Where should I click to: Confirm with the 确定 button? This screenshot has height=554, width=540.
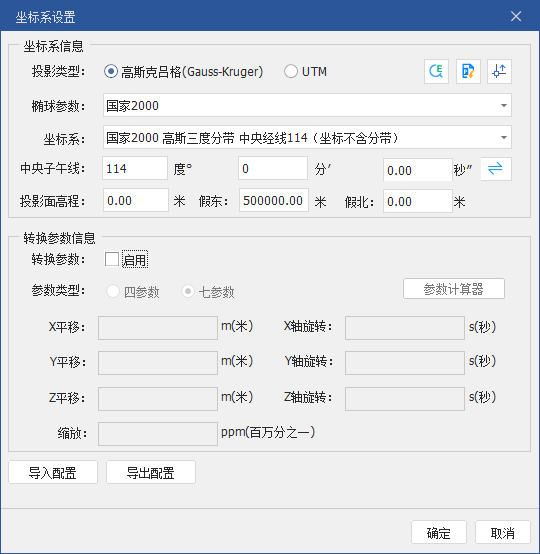point(439,532)
